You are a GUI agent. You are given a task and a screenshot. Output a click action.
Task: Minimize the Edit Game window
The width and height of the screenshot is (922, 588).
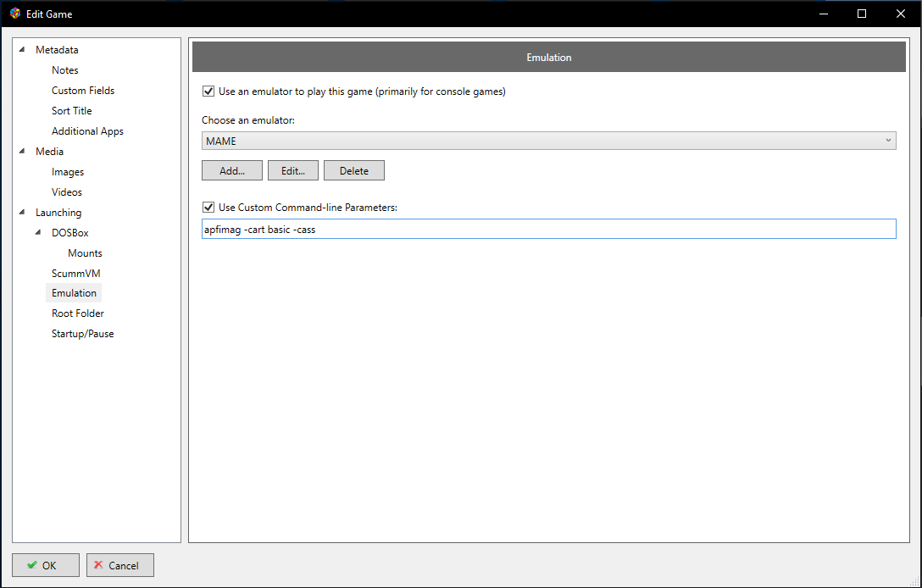[x=824, y=14]
